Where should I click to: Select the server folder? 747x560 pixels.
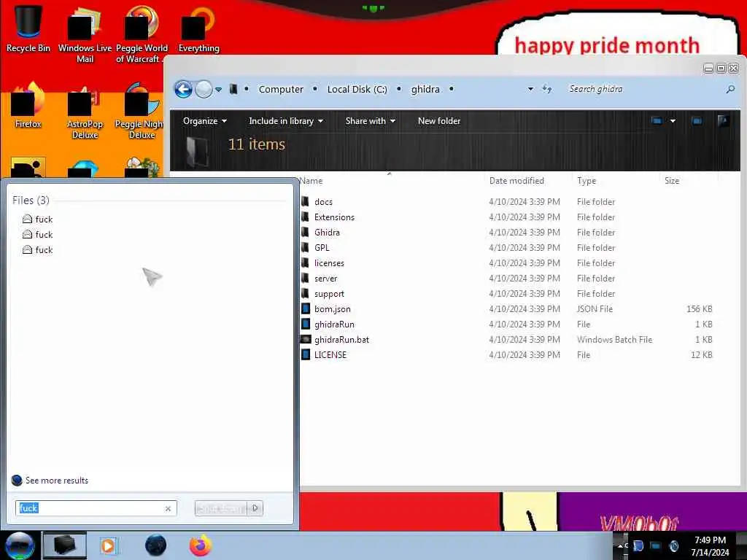[x=508, y=278]
